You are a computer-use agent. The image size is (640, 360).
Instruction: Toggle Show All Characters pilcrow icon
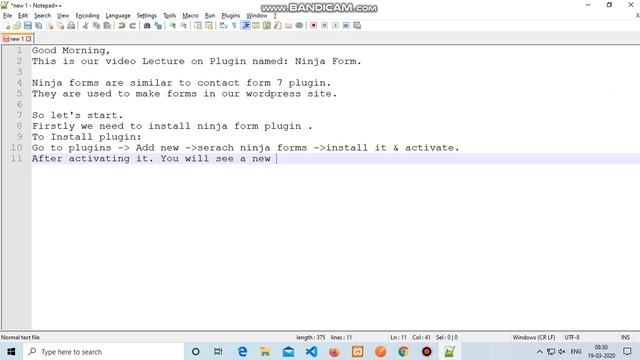coord(234,26)
